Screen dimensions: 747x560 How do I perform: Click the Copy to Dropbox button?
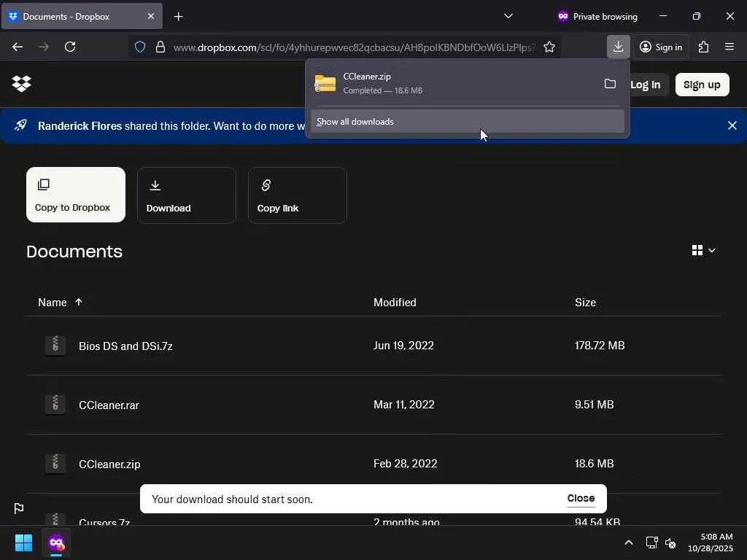tap(76, 195)
